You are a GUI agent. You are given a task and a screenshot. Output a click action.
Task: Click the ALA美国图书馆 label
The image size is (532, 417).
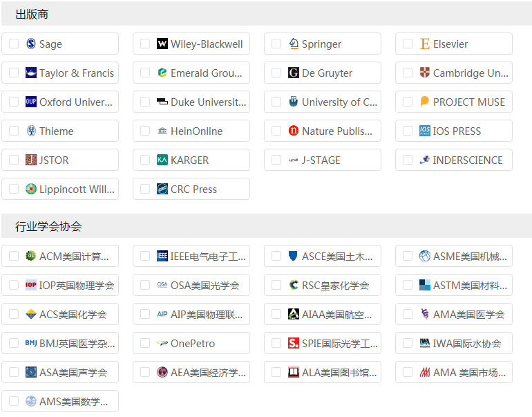[x=339, y=373]
